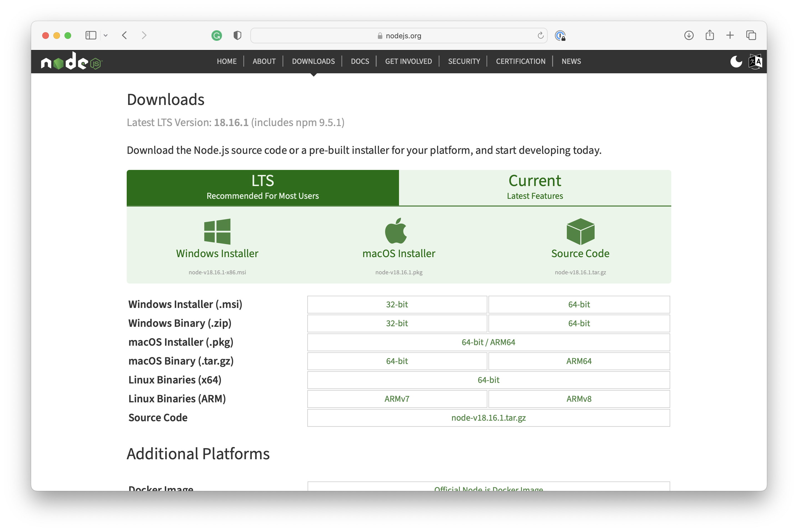Navigate to the SECURITY page

coord(464,61)
